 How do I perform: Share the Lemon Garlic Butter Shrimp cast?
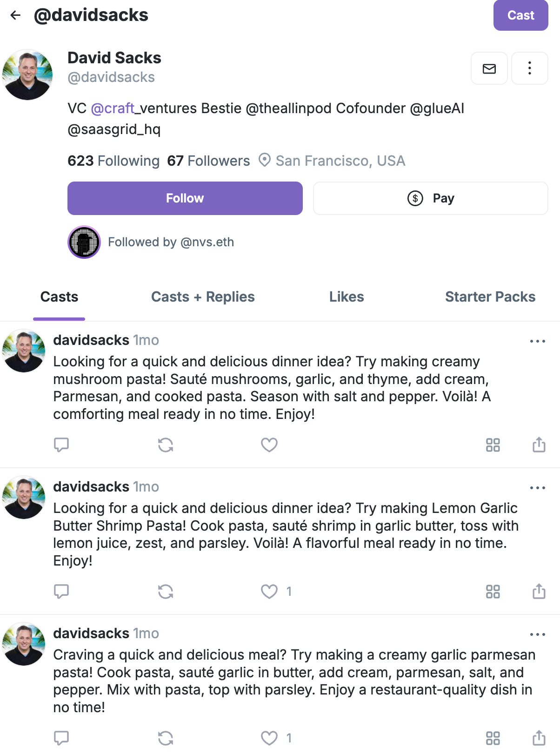click(539, 592)
